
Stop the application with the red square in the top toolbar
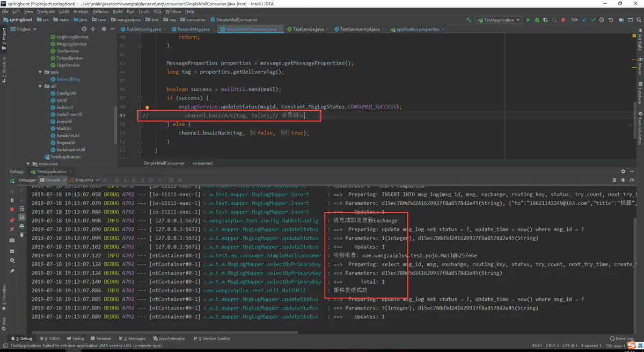point(563,20)
